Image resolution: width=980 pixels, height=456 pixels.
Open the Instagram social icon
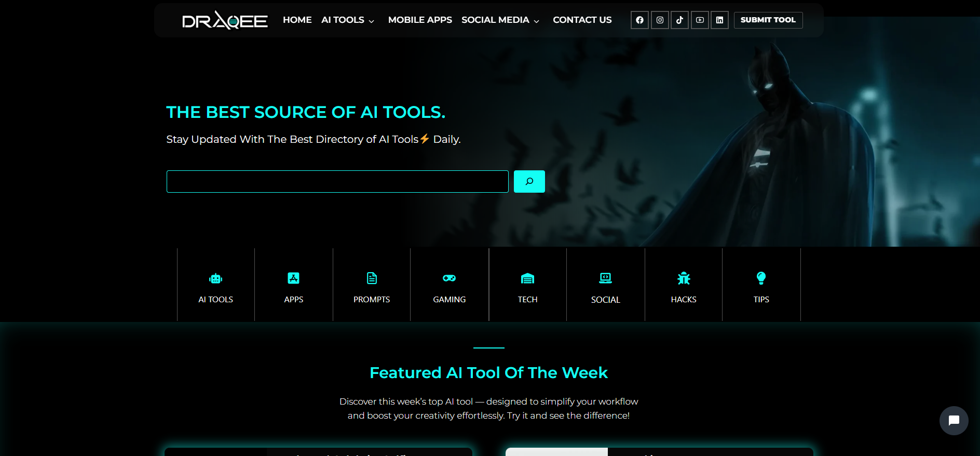(x=660, y=20)
